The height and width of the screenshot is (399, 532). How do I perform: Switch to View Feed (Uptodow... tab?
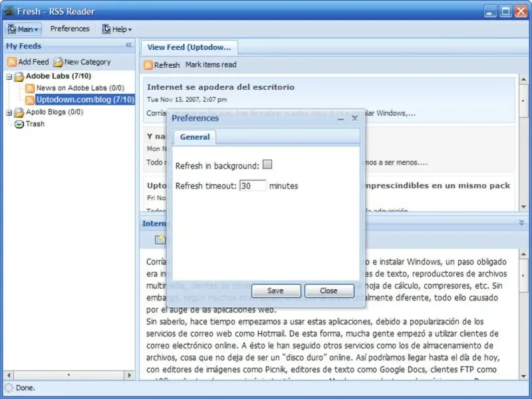coord(189,47)
